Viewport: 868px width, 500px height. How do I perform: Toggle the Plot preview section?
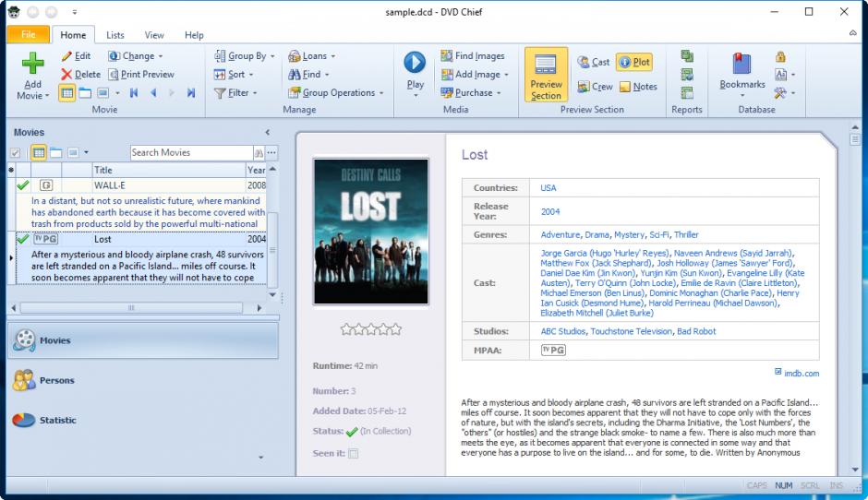coord(634,62)
